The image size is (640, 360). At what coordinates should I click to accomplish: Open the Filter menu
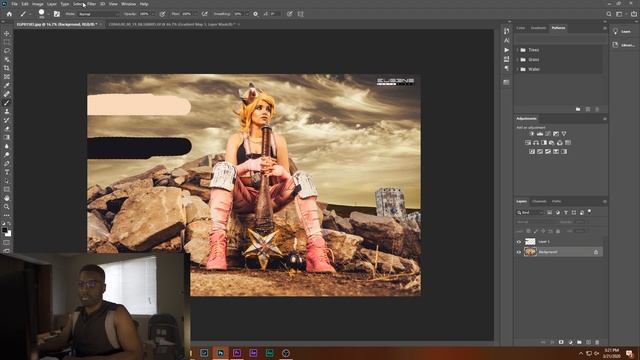[91, 4]
